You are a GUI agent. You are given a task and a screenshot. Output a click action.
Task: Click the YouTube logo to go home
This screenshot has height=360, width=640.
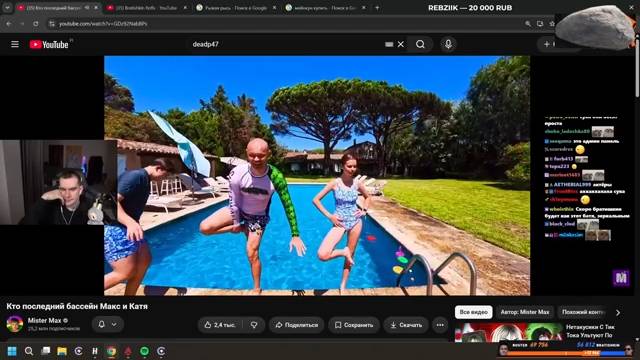[49, 44]
